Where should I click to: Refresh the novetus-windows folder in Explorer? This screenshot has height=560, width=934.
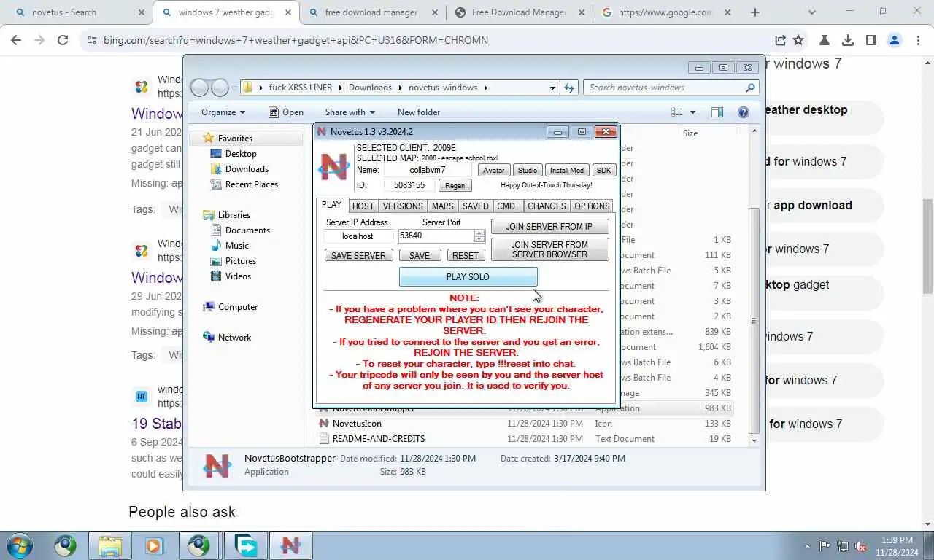point(569,87)
